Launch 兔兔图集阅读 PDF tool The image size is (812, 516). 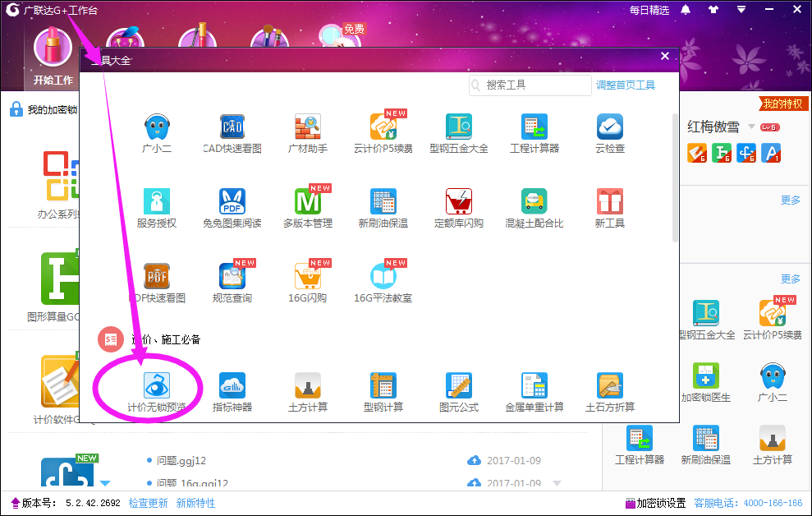[x=232, y=208]
